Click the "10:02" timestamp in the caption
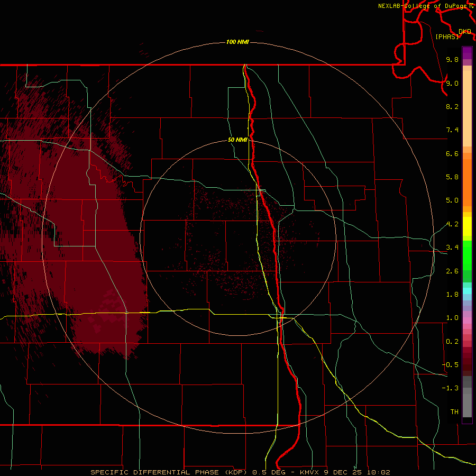Image resolution: width=476 pixels, height=476 pixels. (x=378, y=472)
